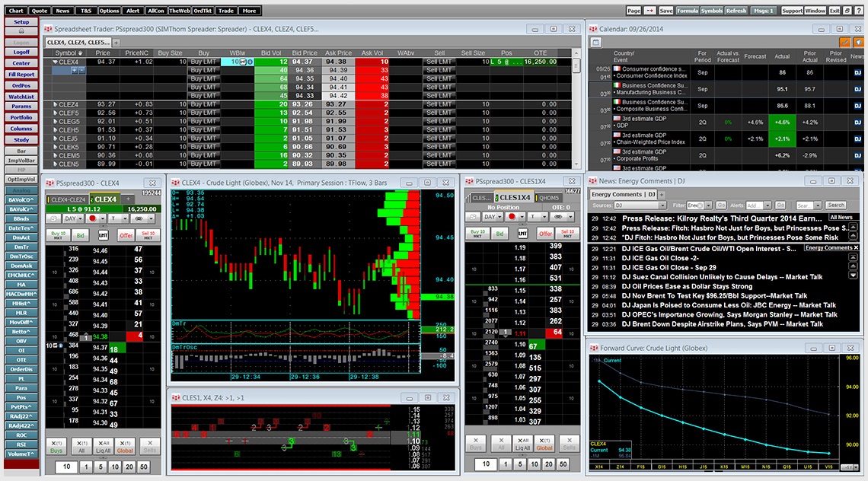Click the DJ news icon for Consumer Confidence
The height and width of the screenshot is (481, 868).
click(x=856, y=73)
